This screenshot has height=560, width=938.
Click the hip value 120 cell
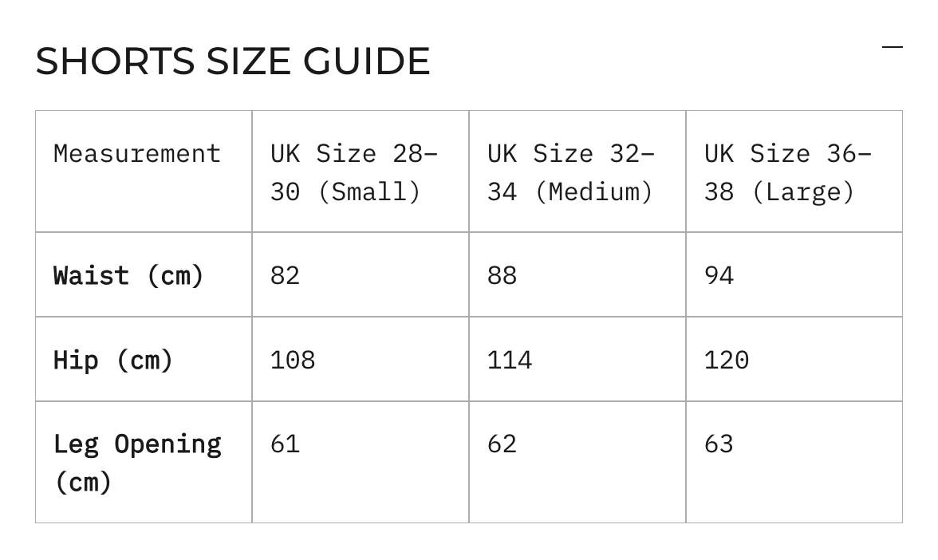pyautogui.click(x=794, y=359)
